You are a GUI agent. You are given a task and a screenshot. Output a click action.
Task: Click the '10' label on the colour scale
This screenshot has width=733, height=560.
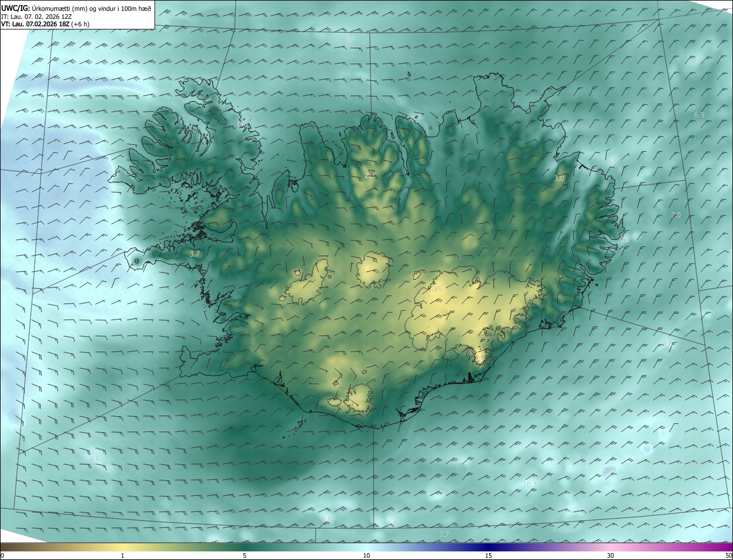366,555
